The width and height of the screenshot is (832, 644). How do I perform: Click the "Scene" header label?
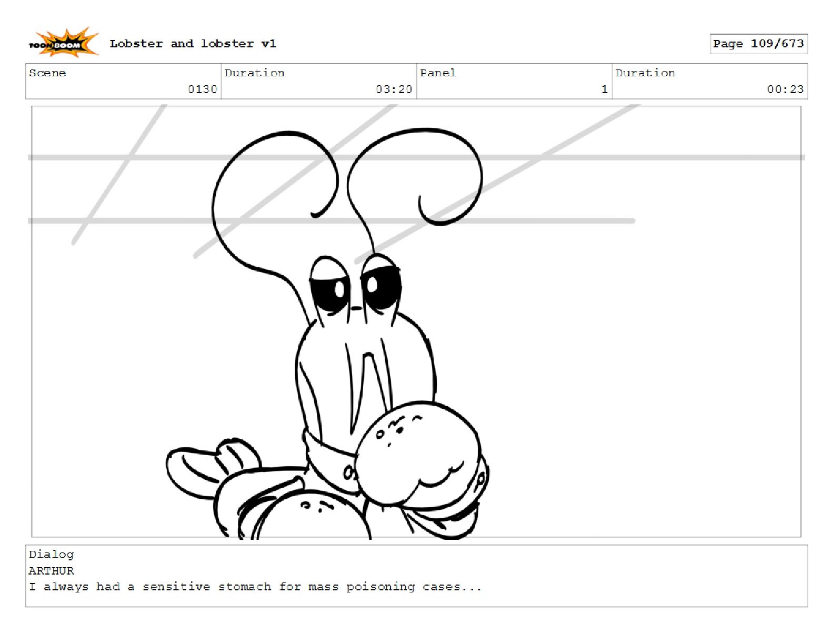47,73
